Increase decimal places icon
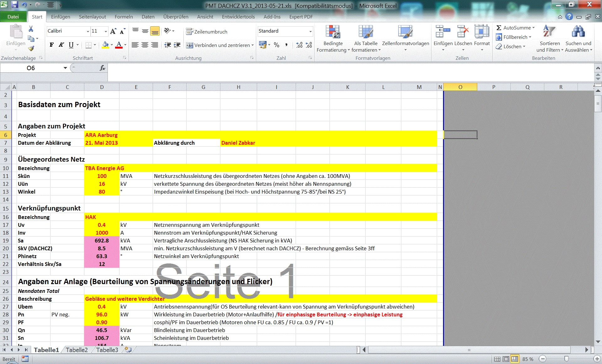Image resolution: width=602 pixels, height=364 pixels. pyautogui.click(x=299, y=45)
